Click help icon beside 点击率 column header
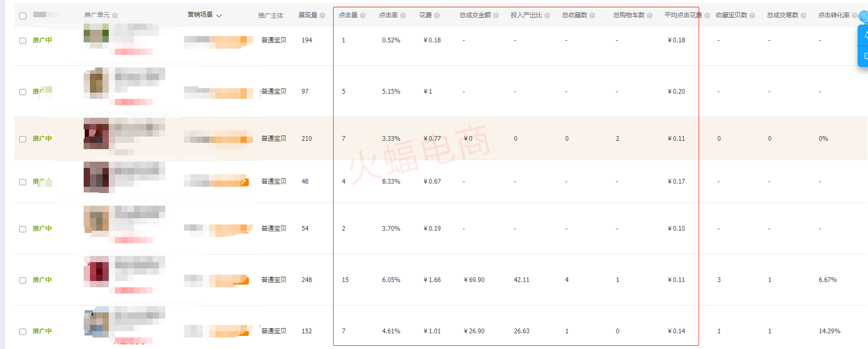Image resolution: width=868 pixels, height=349 pixels. [x=403, y=16]
